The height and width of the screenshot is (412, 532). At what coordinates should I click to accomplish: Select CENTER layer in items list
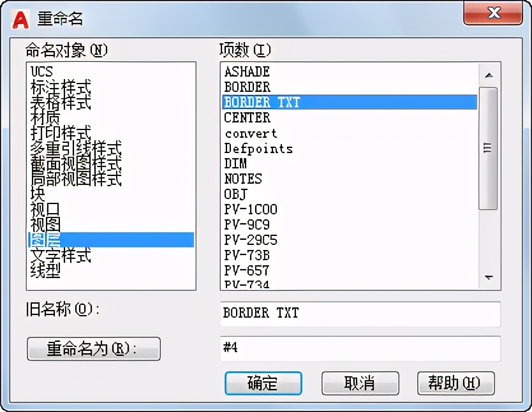[350, 117]
